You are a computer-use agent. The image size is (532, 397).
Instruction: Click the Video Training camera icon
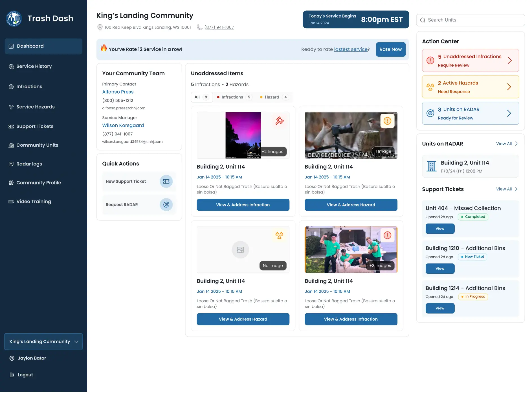[x=11, y=201]
